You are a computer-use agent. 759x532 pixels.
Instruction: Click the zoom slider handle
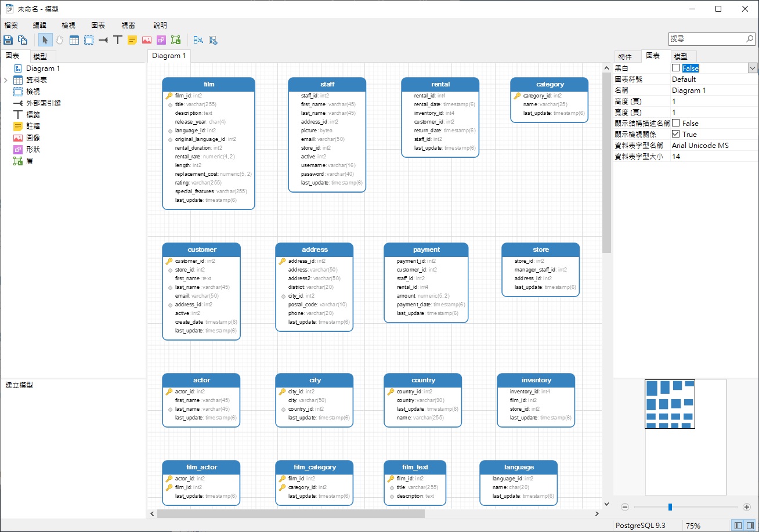click(x=670, y=507)
